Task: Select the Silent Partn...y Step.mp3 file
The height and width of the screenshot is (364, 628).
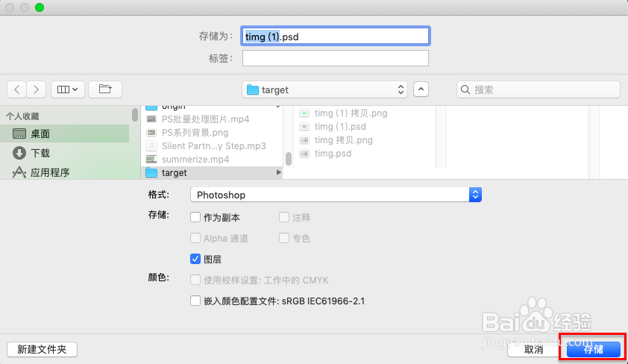Action: (212, 145)
